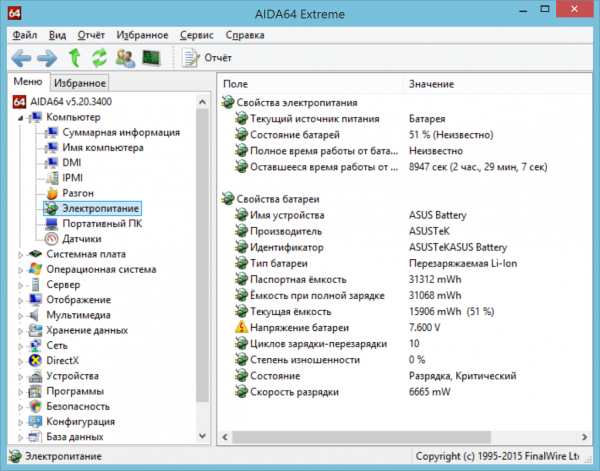Switch to the Меню tab
600x471 pixels.
tap(28, 82)
